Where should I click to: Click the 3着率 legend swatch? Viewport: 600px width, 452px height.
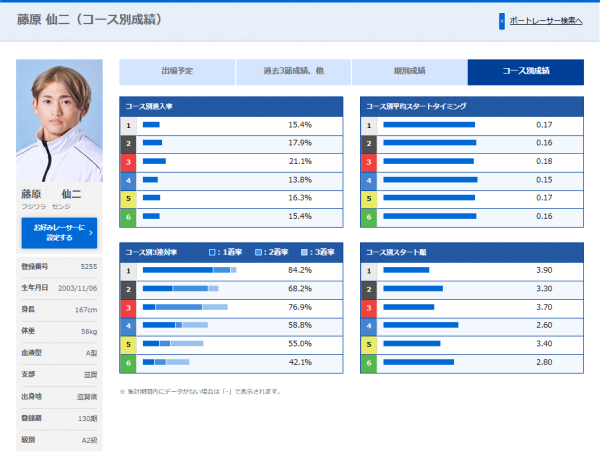[304, 252]
